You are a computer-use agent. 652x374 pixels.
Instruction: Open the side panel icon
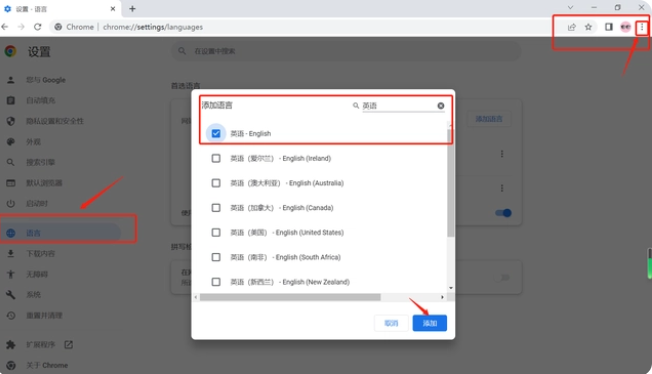point(609,27)
